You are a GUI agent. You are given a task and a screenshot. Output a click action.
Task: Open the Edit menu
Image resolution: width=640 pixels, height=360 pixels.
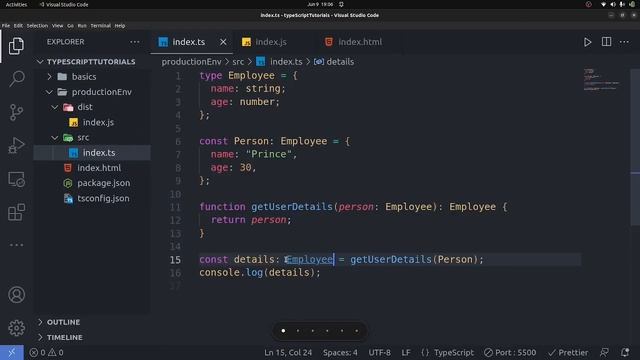tap(18, 25)
